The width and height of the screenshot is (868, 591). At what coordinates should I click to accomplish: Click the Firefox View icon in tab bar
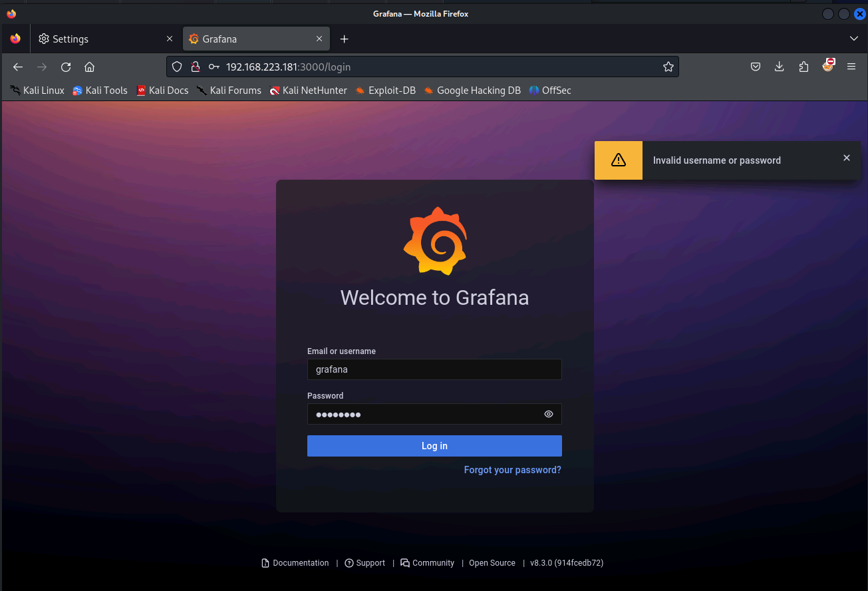[15, 39]
